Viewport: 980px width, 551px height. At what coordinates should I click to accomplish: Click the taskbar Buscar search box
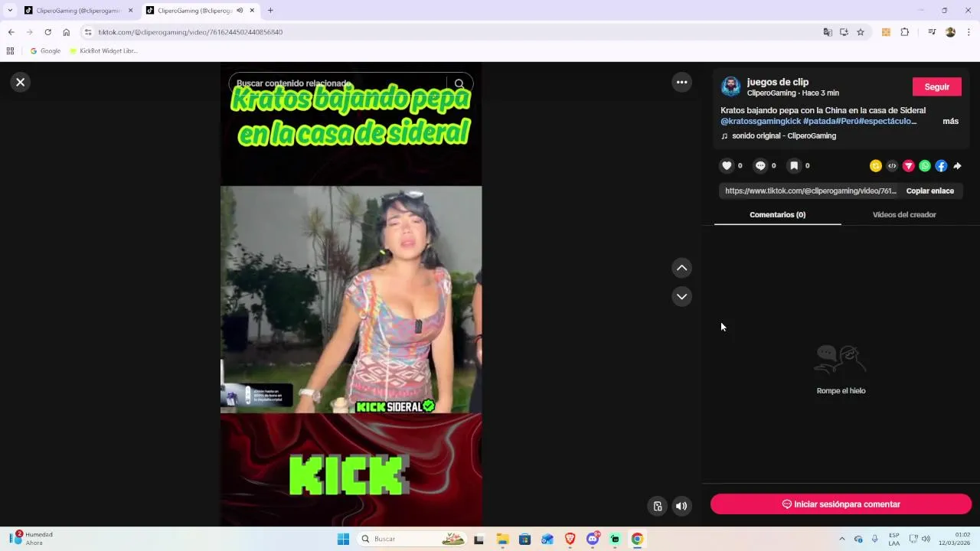pyautogui.click(x=413, y=539)
